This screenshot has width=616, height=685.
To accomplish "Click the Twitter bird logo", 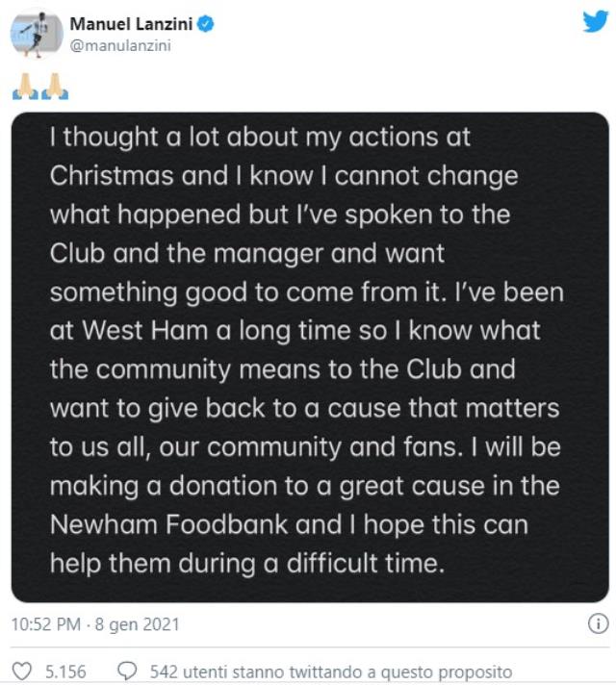I will click(595, 21).
